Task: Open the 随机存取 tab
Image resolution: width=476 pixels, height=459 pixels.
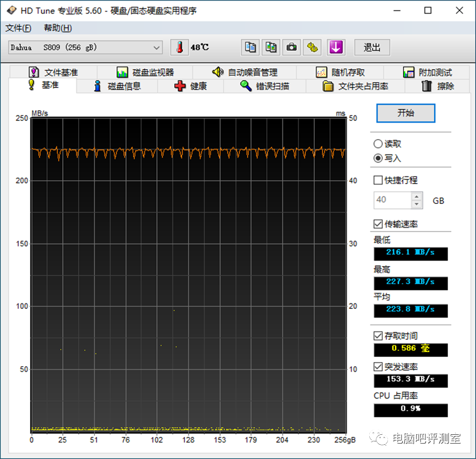Action: [x=340, y=73]
